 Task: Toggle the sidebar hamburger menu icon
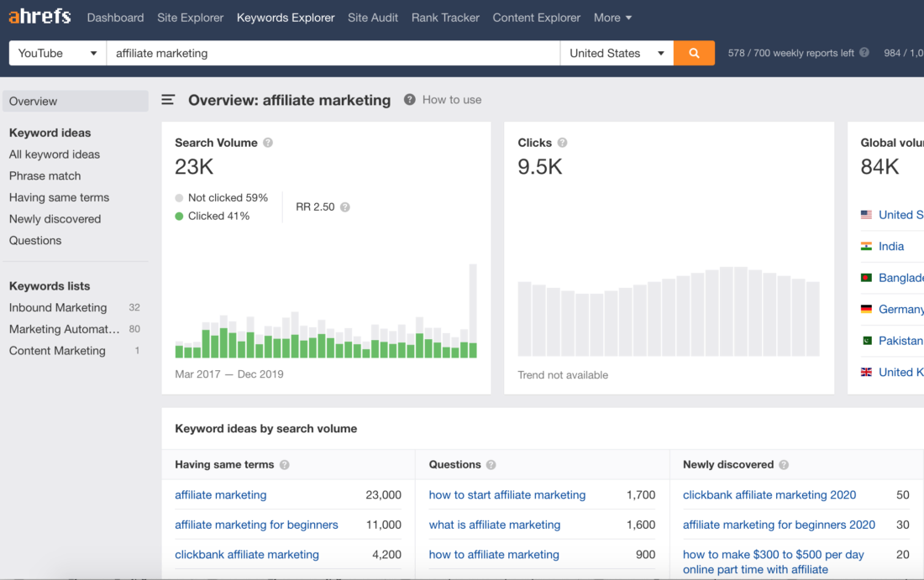(168, 100)
